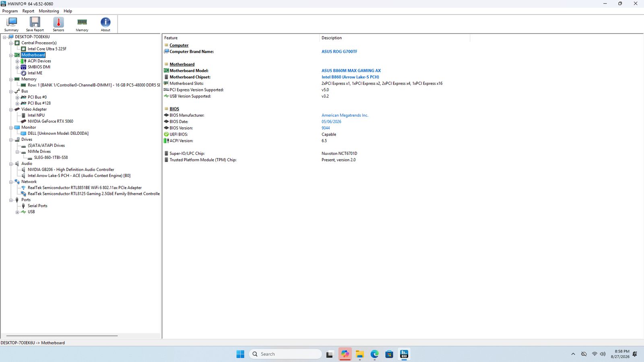The width and height of the screenshot is (644, 362).
Task: Click the NVIDIA GeForce RTX 5060 card icon
Action: tap(23, 121)
